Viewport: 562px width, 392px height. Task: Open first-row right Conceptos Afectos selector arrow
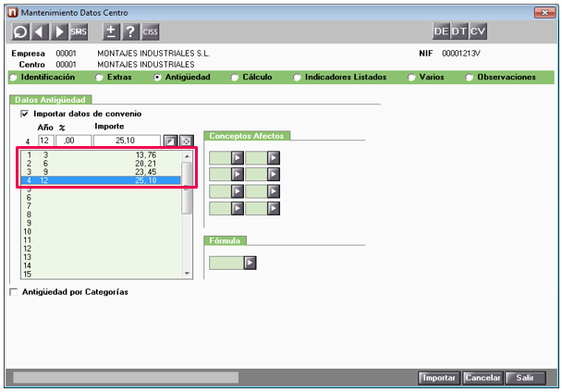274,158
